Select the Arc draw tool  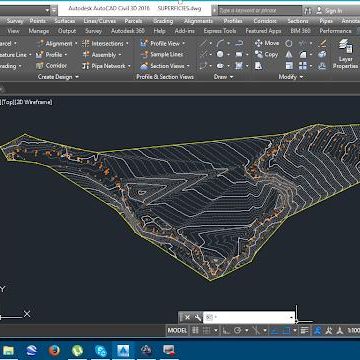(220, 43)
